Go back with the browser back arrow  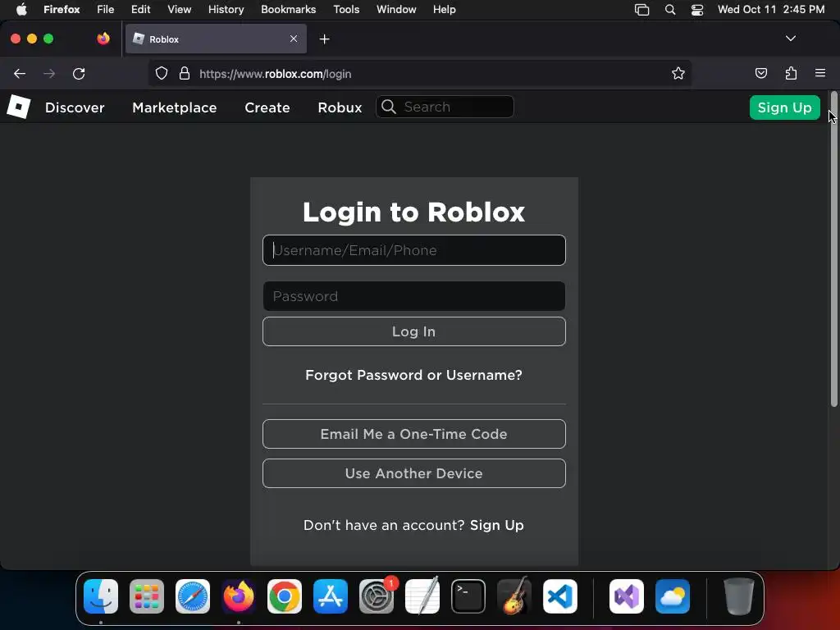(x=20, y=74)
